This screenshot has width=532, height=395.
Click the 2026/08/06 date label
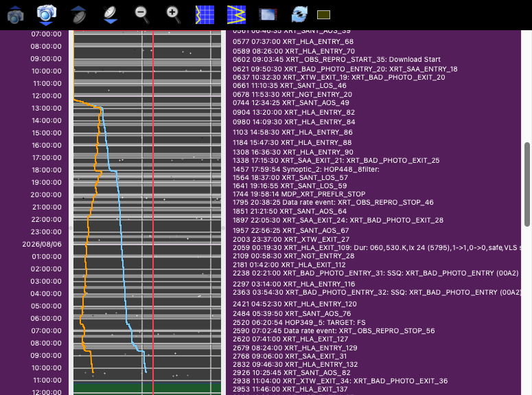pyautogui.click(x=42, y=244)
